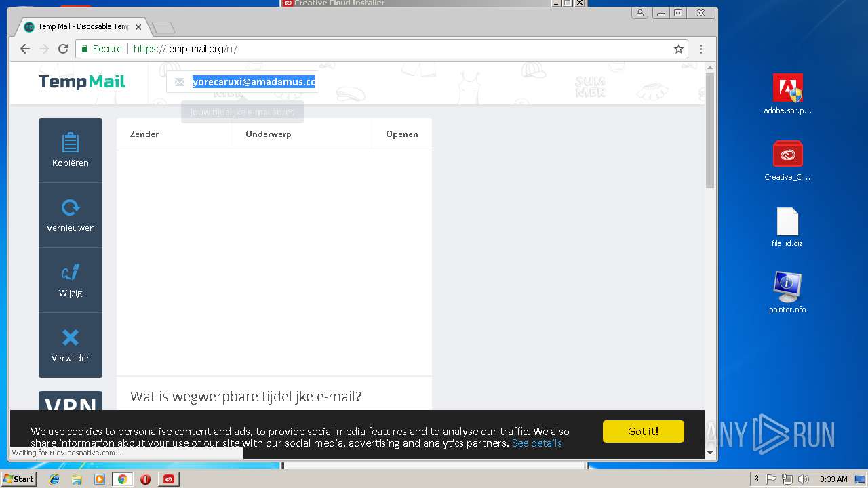Close the Temp Mail tab
Image resolution: width=868 pixels, height=488 pixels.
(x=138, y=27)
